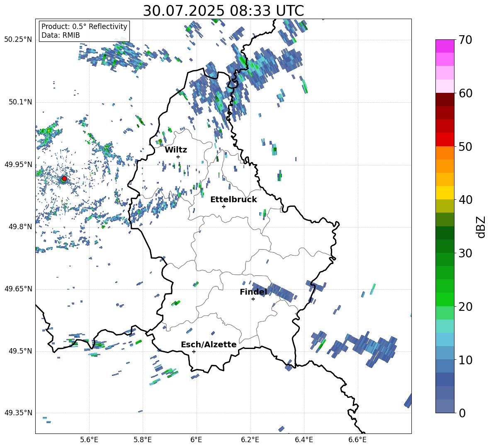Click the 50.25°N latitude label
Image resolution: width=491 pixels, height=448 pixels.
coord(18,40)
